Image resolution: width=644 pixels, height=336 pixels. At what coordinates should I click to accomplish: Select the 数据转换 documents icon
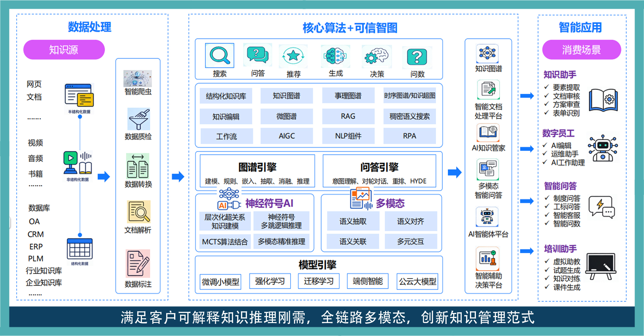tap(138, 166)
